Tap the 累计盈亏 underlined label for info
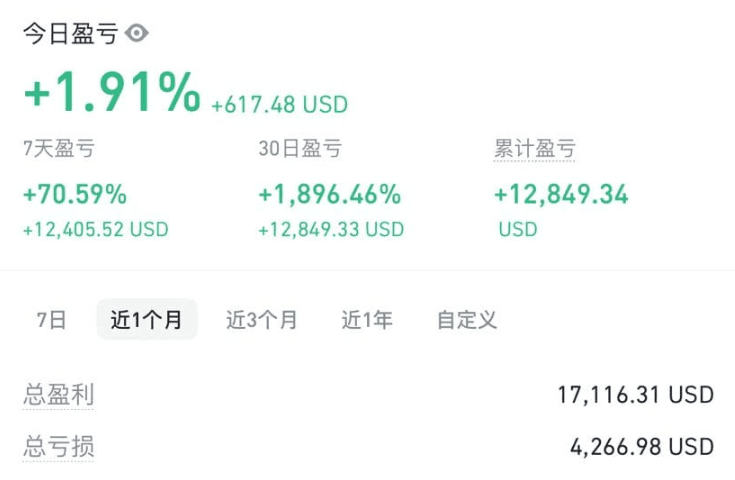The image size is (735, 480). (534, 149)
